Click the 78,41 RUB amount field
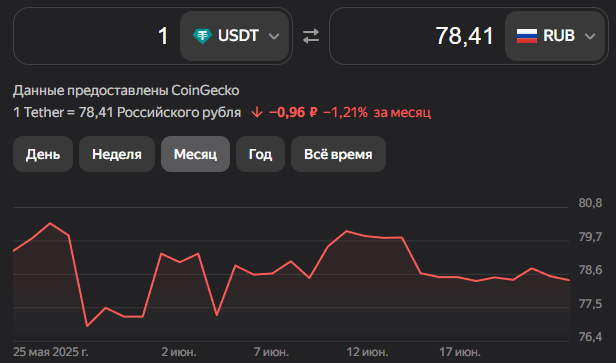This screenshot has width=616, height=363. (x=417, y=36)
